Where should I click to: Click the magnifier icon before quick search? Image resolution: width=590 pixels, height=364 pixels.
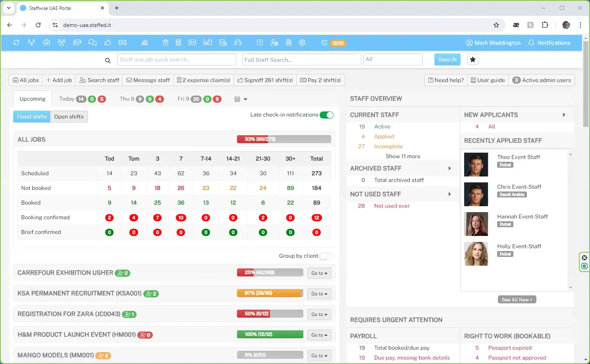pos(108,60)
